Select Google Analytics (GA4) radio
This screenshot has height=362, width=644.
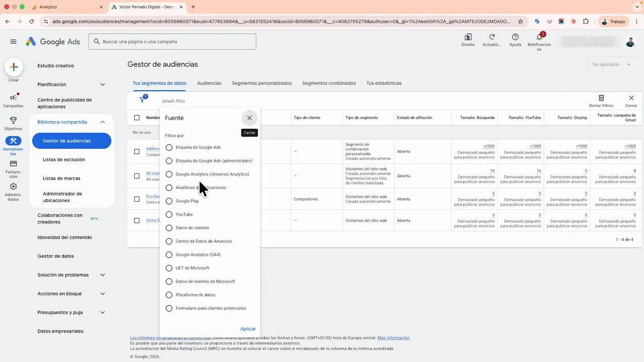pyautogui.click(x=169, y=254)
